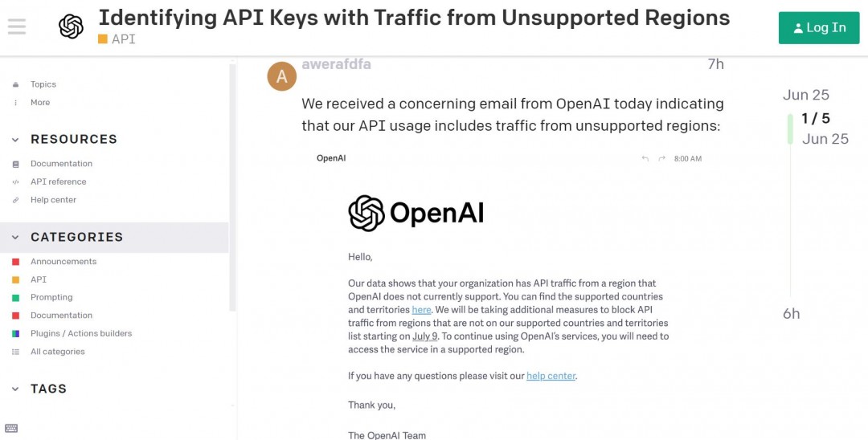Open the hamburger sidebar menu
This screenshot has height=440, width=868.
coord(17,26)
